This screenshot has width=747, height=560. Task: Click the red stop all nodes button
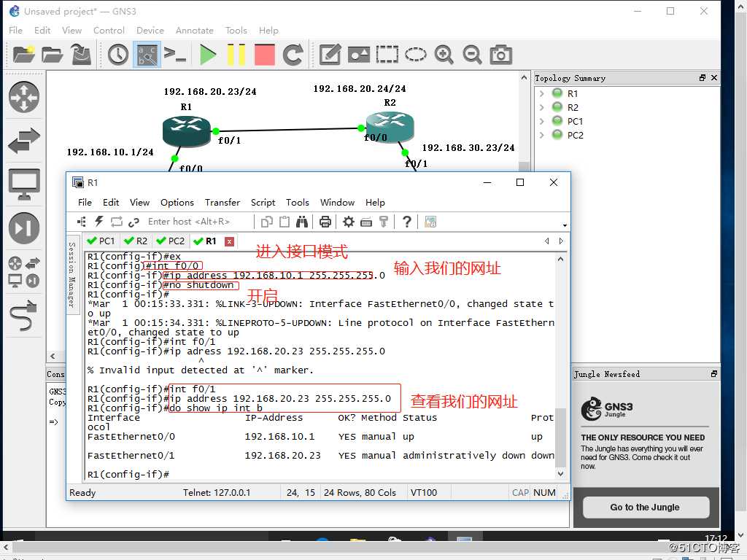tap(264, 55)
